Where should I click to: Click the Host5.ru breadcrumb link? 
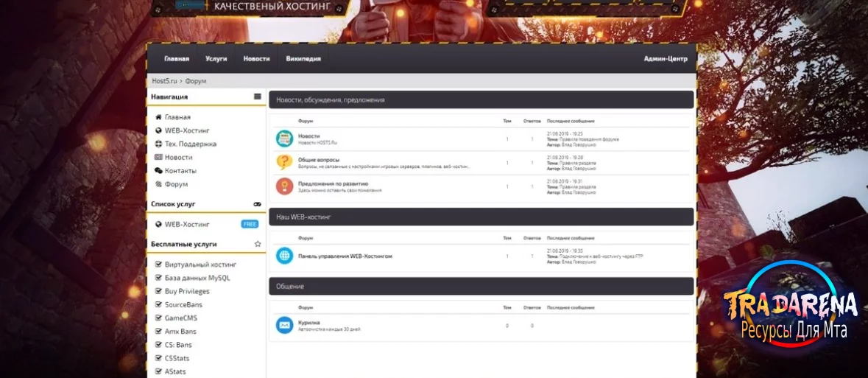click(x=164, y=81)
